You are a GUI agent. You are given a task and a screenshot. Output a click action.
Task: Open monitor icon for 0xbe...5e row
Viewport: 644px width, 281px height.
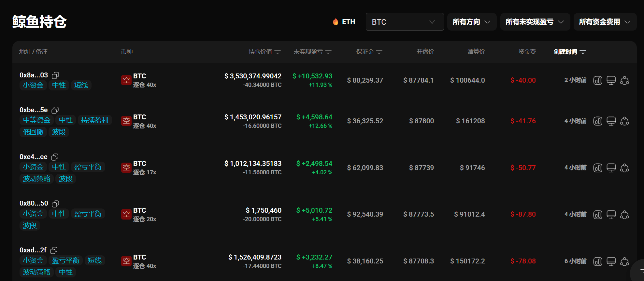(611, 121)
